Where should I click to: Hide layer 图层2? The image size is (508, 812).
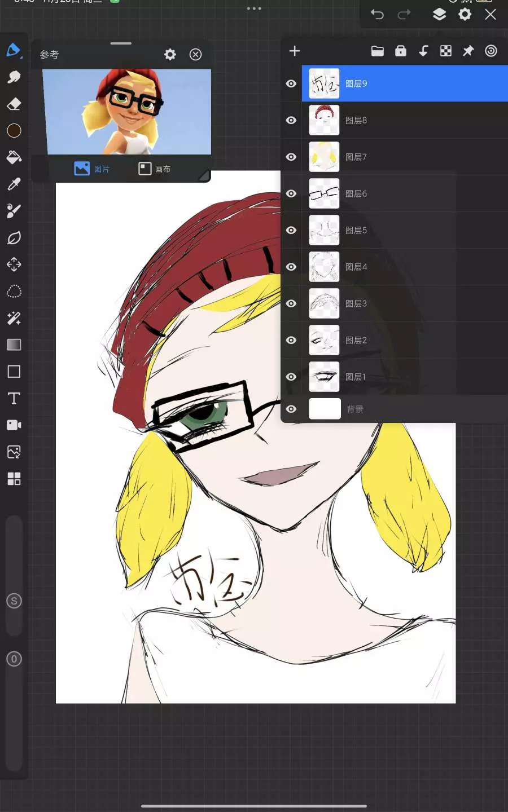[291, 340]
